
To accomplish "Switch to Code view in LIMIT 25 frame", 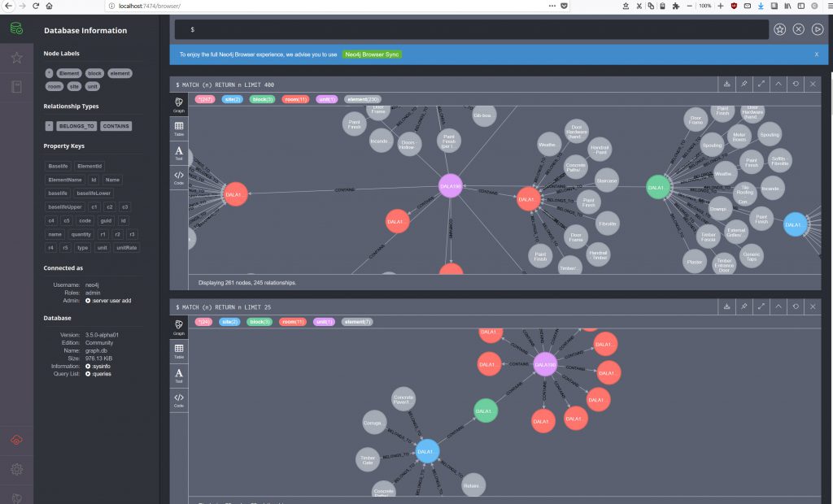I will [x=179, y=400].
